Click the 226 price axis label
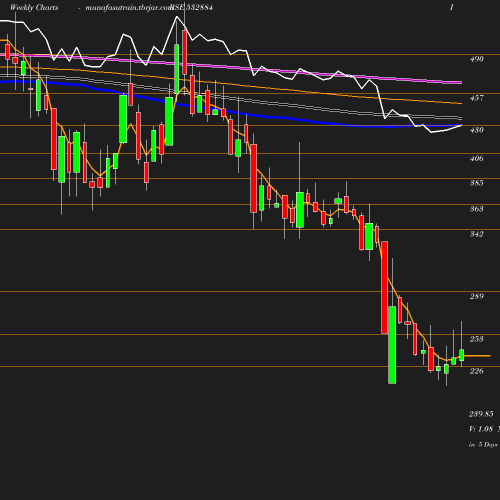The width and height of the screenshot is (500, 500). pyautogui.click(x=476, y=371)
